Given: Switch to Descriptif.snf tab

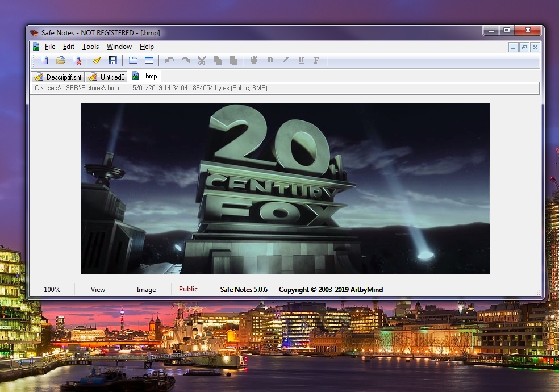Looking at the screenshot, I should 58,77.
